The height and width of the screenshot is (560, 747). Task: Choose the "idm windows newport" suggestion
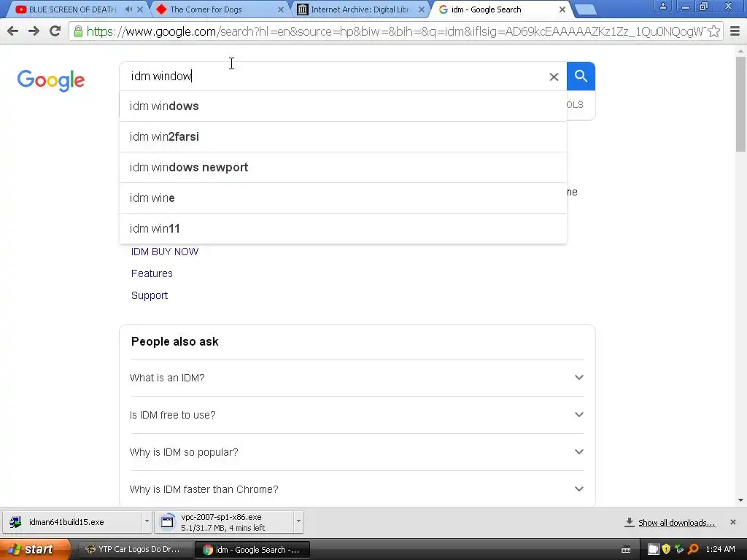[343, 167]
